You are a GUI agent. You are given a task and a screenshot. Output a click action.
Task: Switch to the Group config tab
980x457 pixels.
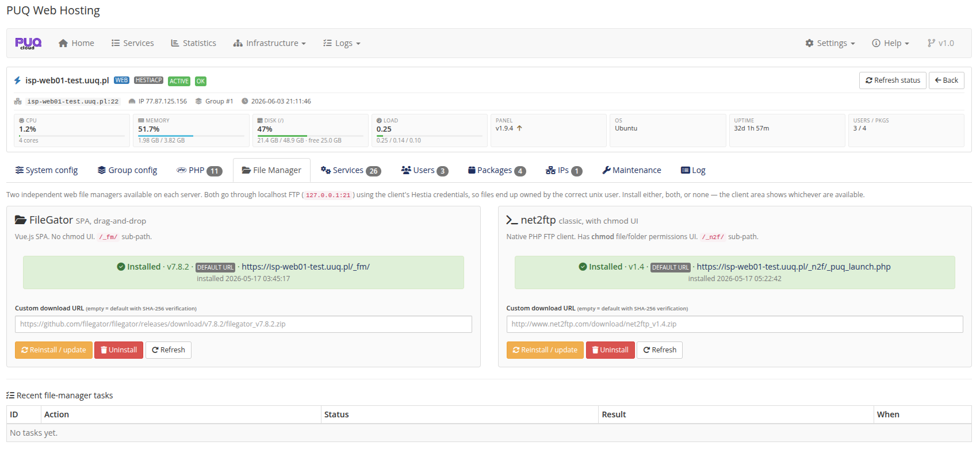click(127, 170)
